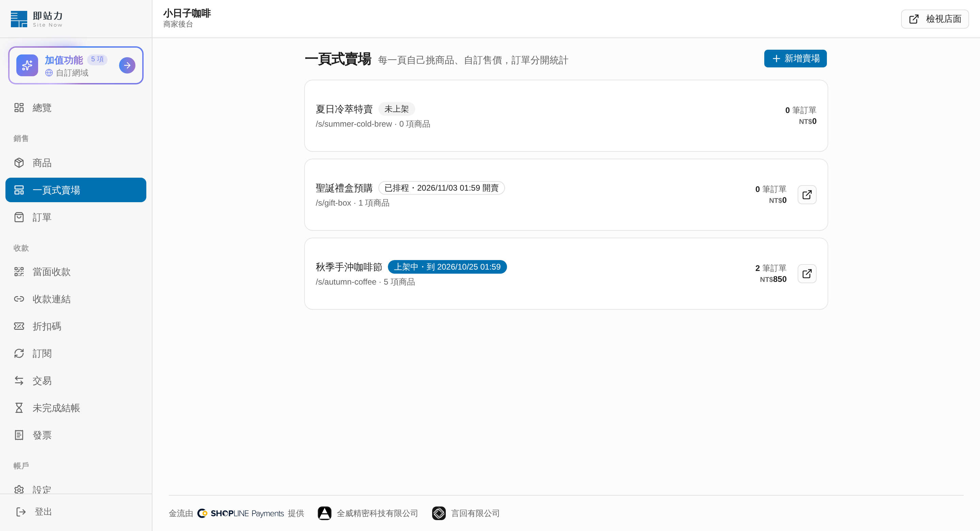Image resolution: width=980 pixels, height=531 pixels.
Task: Click the /s/gift-box path text
Action: 333,203
